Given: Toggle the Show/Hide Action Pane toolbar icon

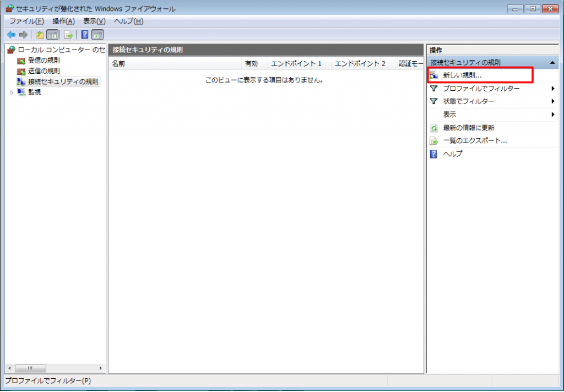Looking at the screenshot, I should 97,35.
